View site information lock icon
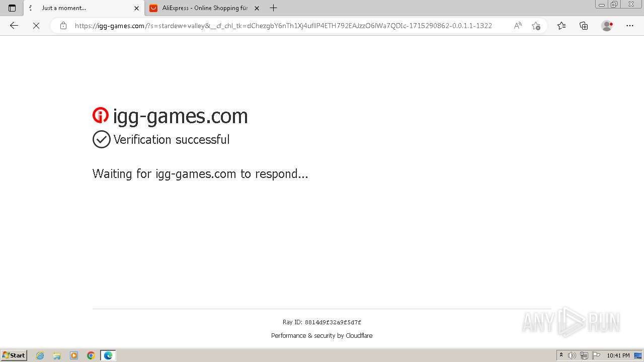The height and width of the screenshot is (362, 644). [63, 26]
